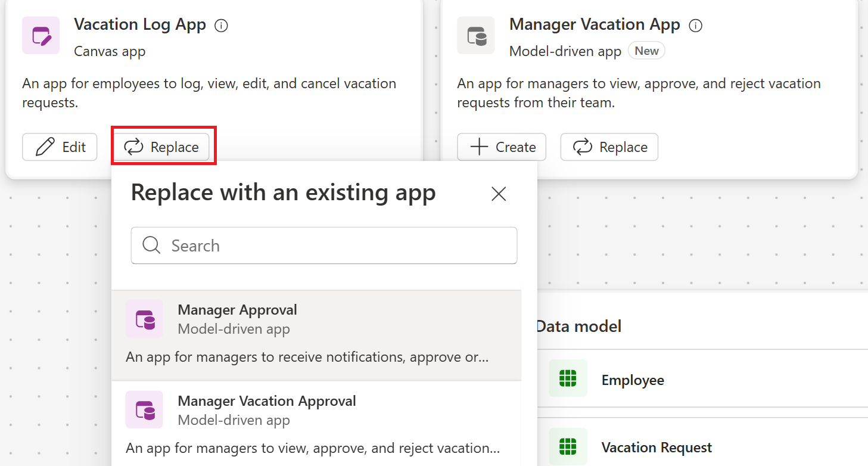This screenshot has height=466, width=868.
Task: Click the plus icon on the Create button
Action: tap(478, 147)
